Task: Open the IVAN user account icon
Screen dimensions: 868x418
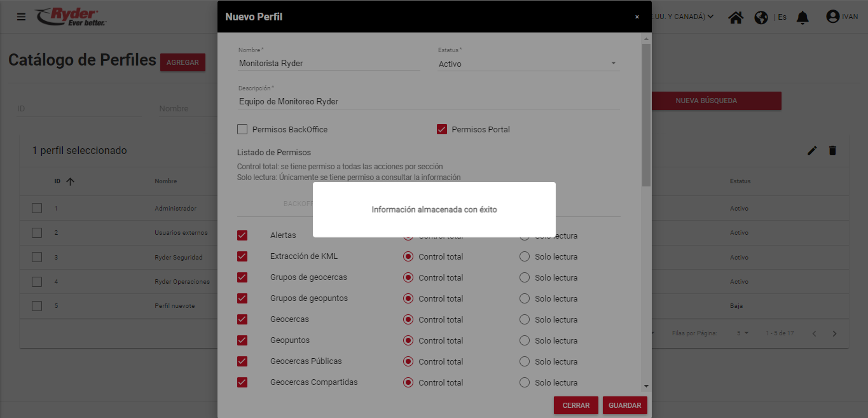Action: click(833, 17)
